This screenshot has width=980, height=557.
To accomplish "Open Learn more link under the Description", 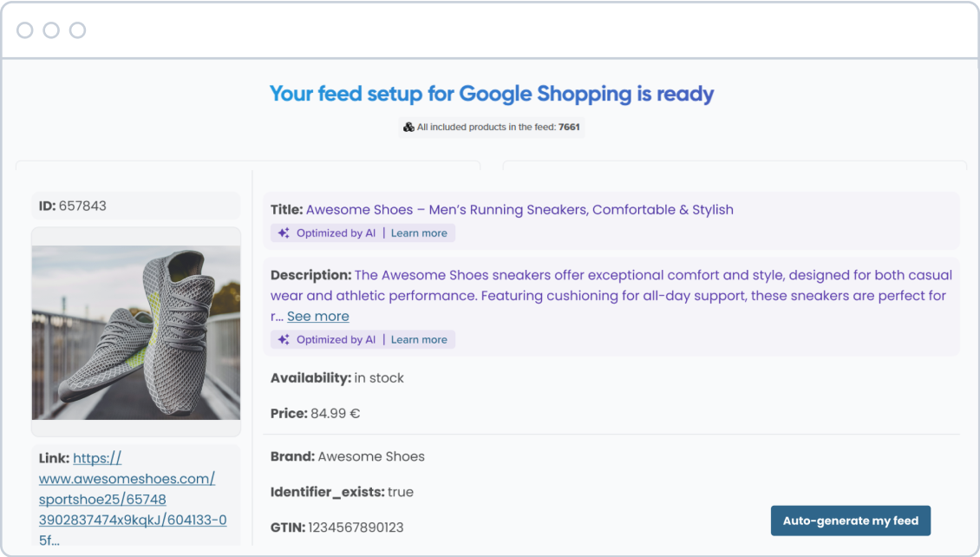I will (419, 339).
